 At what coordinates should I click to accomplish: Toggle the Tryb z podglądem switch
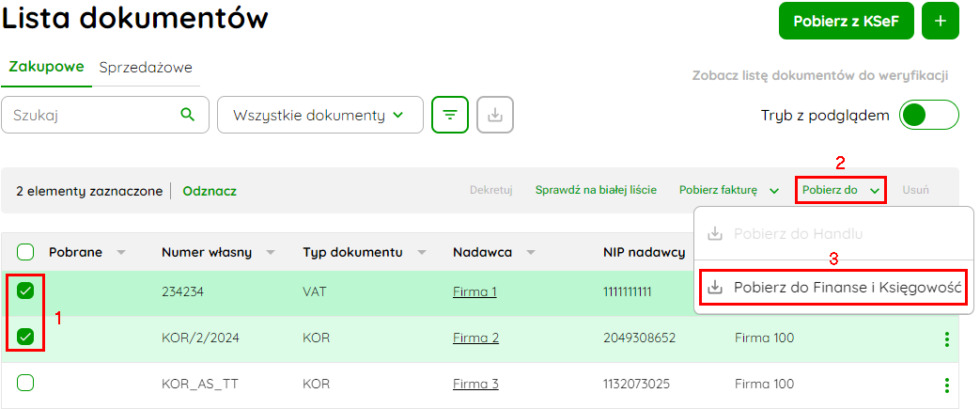[928, 116]
